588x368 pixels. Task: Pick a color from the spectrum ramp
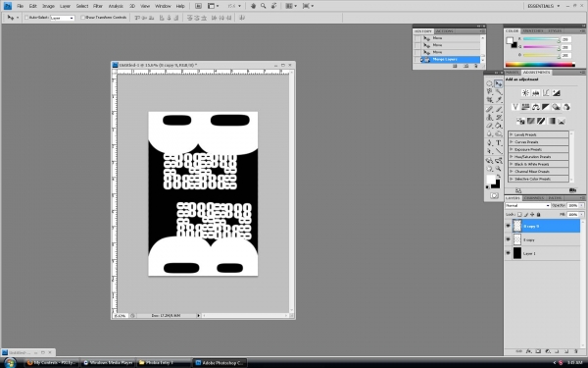tap(540, 65)
